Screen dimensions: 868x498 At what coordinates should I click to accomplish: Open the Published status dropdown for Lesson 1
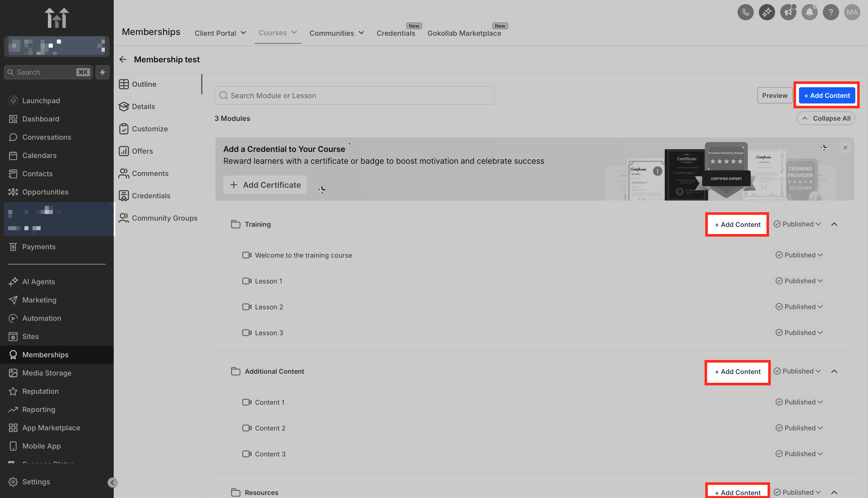[x=799, y=281]
